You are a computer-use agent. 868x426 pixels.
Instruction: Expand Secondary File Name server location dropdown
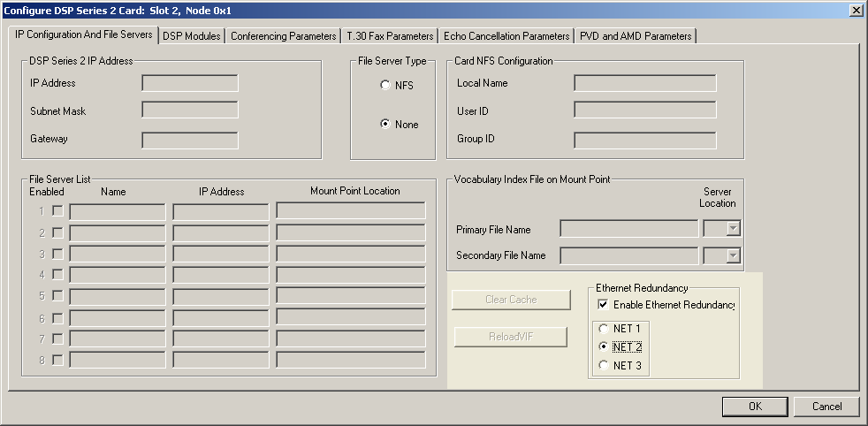(x=732, y=255)
